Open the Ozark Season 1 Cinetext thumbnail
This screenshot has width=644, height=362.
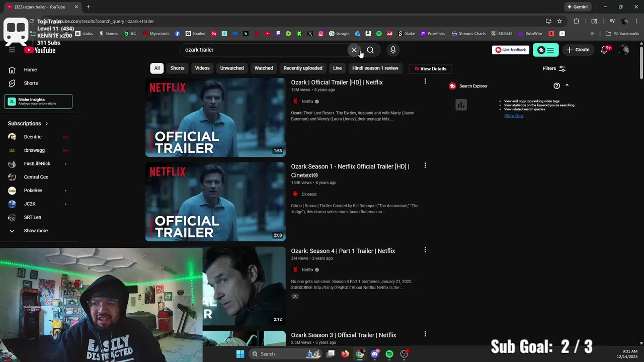(215, 202)
